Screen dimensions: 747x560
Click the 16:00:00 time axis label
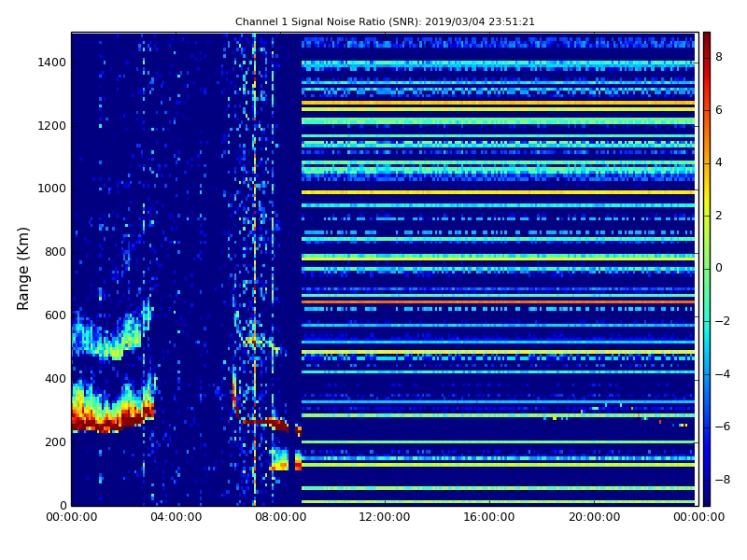(489, 517)
